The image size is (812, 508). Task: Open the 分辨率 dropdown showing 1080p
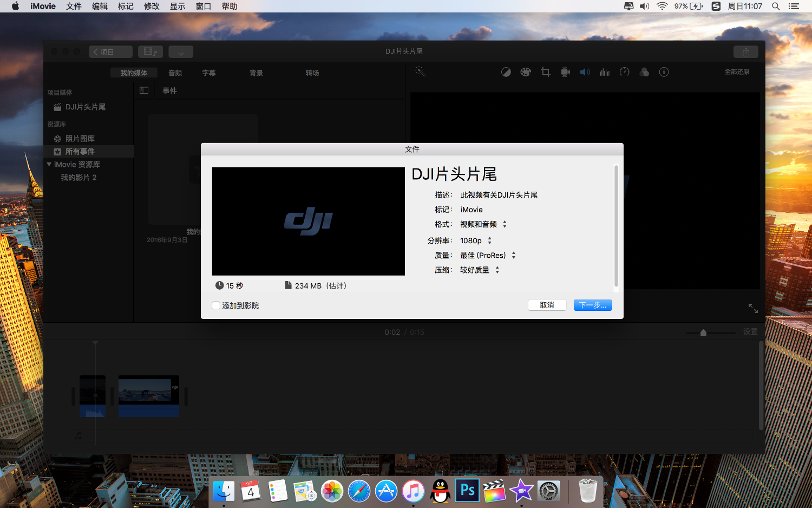point(476,240)
